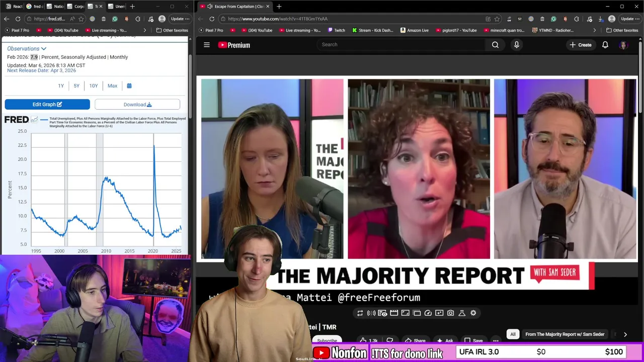The height and width of the screenshot is (362, 644).
Task: Click the Share button under the video
Action: 416,341
